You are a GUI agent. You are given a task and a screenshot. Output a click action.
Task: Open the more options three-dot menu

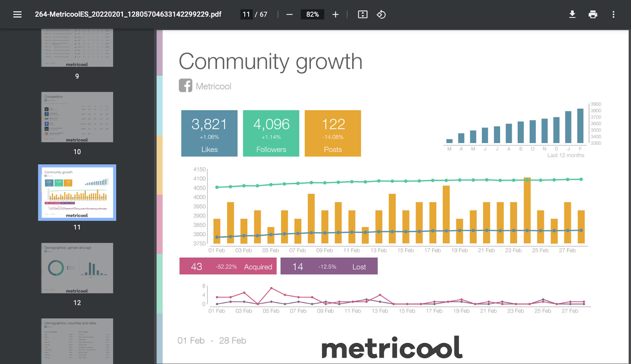click(613, 14)
